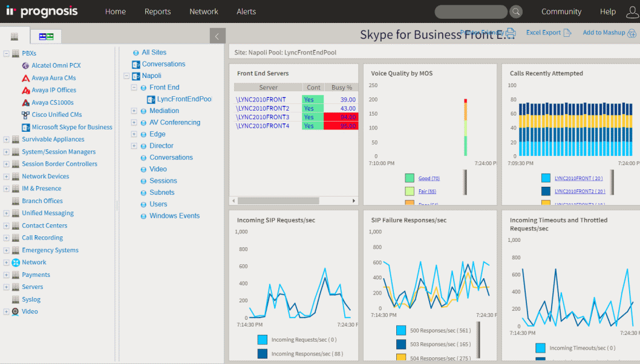The width and height of the screenshot is (640, 364).
Task: Click the Sessions globe icon
Action: (x=143, y=181)
